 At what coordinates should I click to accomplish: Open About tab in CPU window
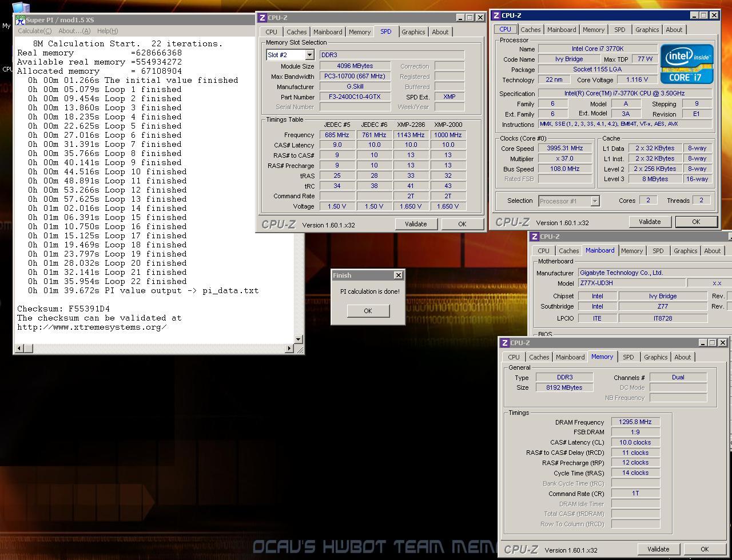[x=674, y=30]
